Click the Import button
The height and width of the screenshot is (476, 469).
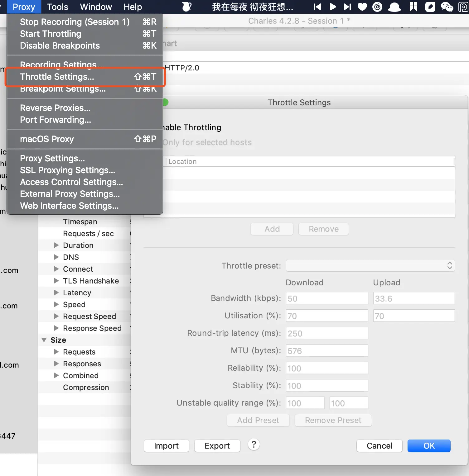point(167,446)
